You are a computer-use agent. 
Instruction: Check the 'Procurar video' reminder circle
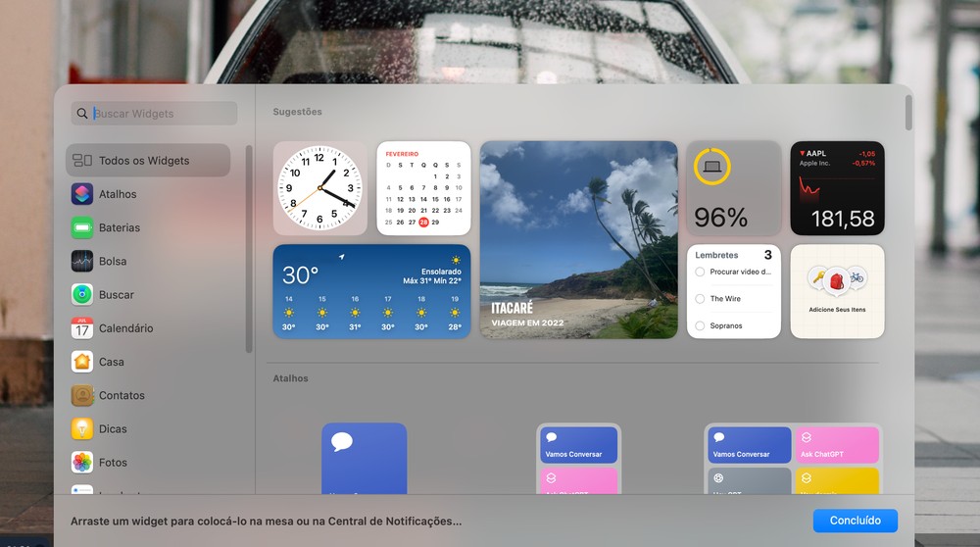pos(700,272)
